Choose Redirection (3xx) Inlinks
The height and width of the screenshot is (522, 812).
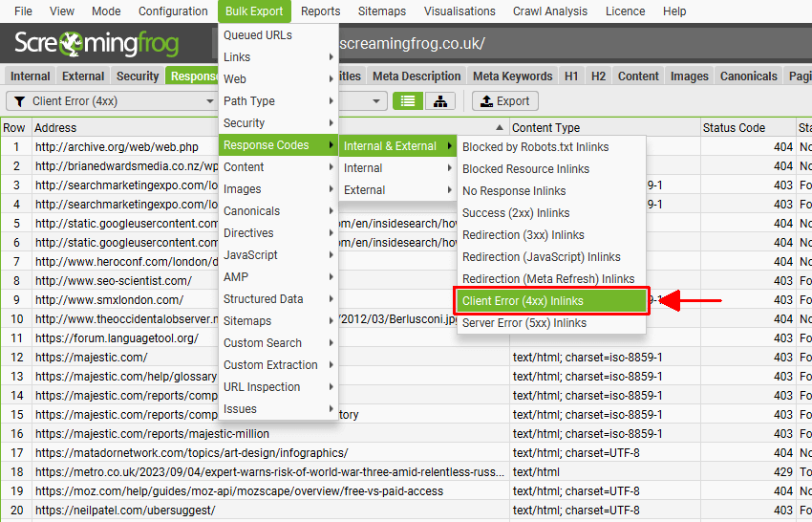[552, 235]
